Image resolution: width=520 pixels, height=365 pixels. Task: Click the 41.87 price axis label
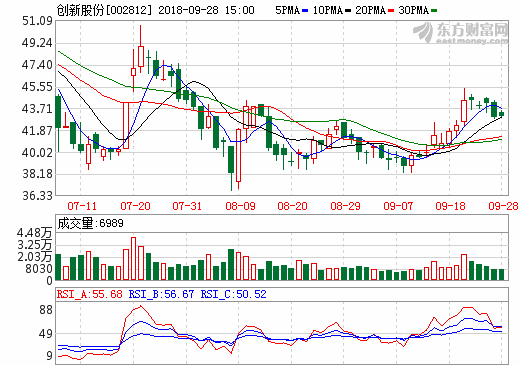[37, 131]
